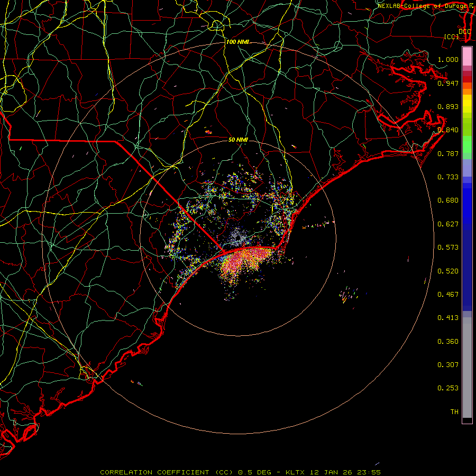Click the 1.000 value on color scale
The height and width of the screenshot is (476, 476).
tap(448, 59)
